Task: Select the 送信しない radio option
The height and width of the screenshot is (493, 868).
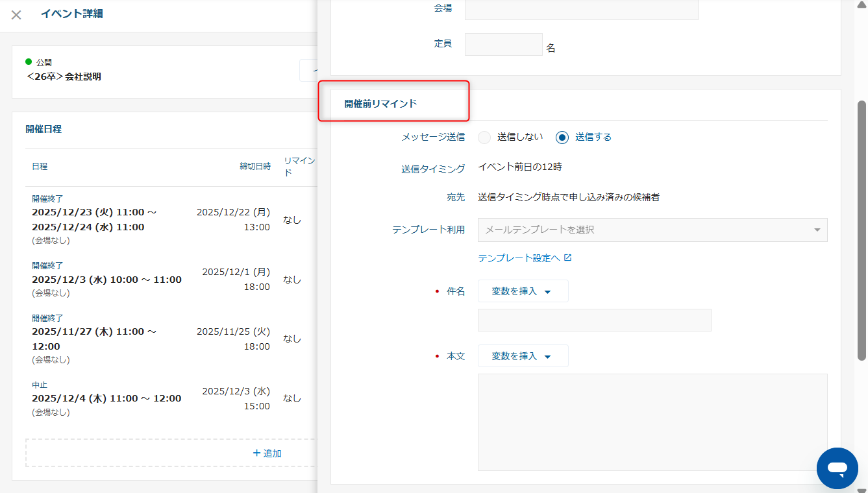Action: point(484,137)
